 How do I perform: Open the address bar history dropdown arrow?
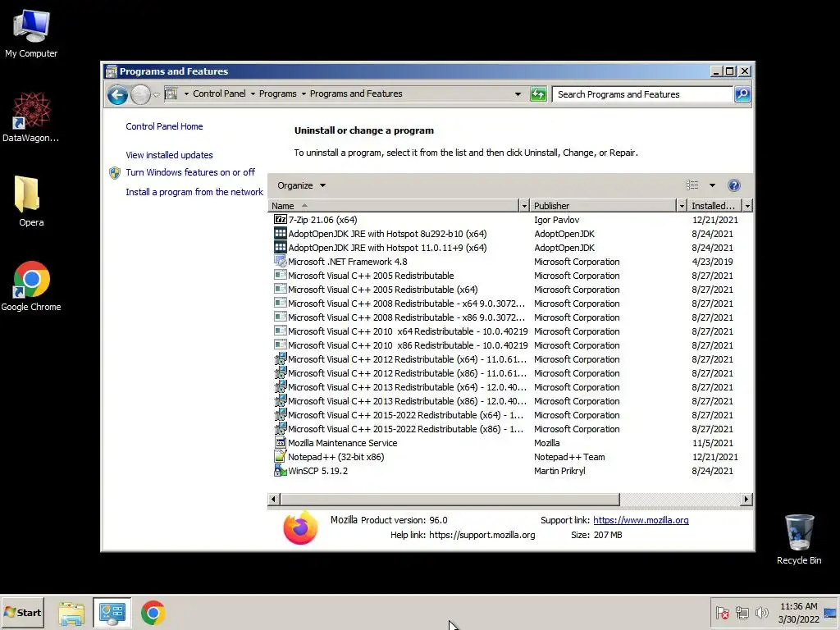click(x=518, y=94)
